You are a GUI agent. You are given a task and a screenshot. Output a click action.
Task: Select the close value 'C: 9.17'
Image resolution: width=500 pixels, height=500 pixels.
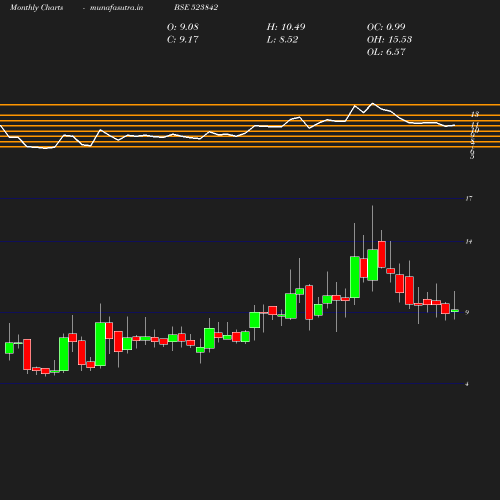(x=183, y=40)
